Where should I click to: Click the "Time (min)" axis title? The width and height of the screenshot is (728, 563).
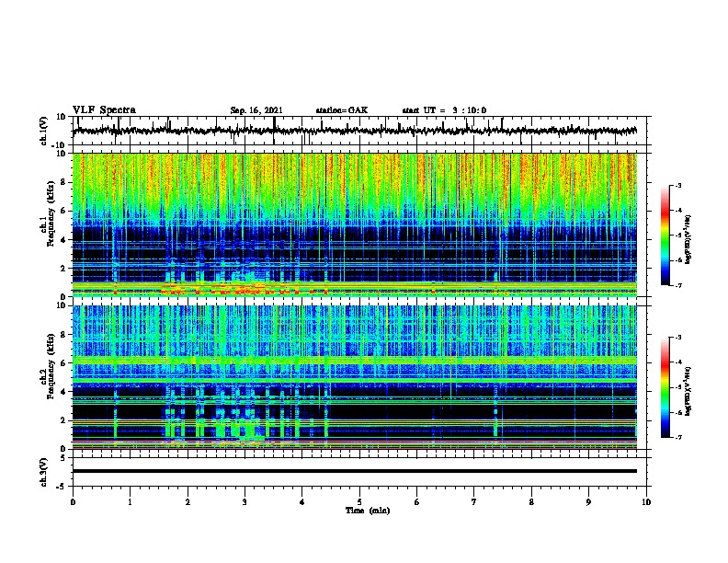click(x=368, y=511)
